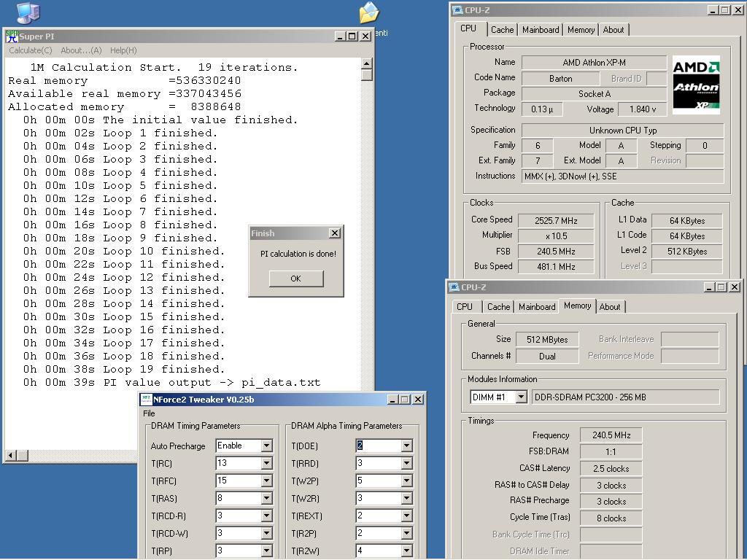This screenshot has height=560, width=747.
Task: Minimize the Super PI window
Action: (x=341, y=36)
